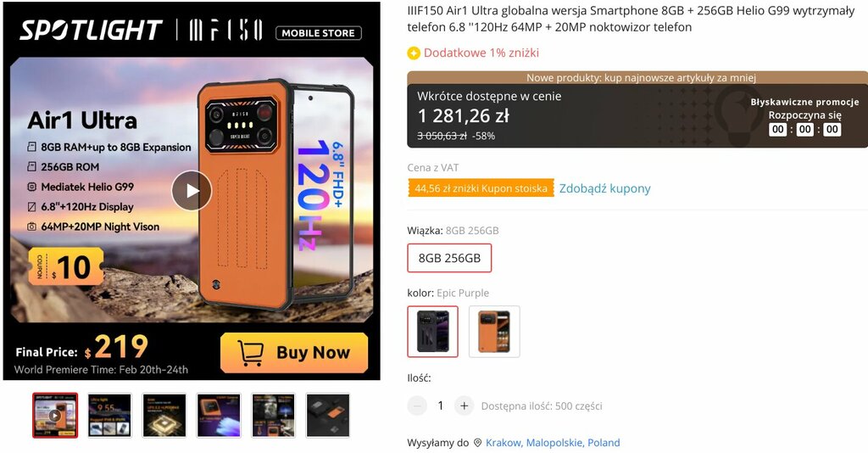Image resolution: width=868 pixels, height=453 pixels.
Task: Open the fourth thumbnail with purple light
Action: (x=219, y=416)
